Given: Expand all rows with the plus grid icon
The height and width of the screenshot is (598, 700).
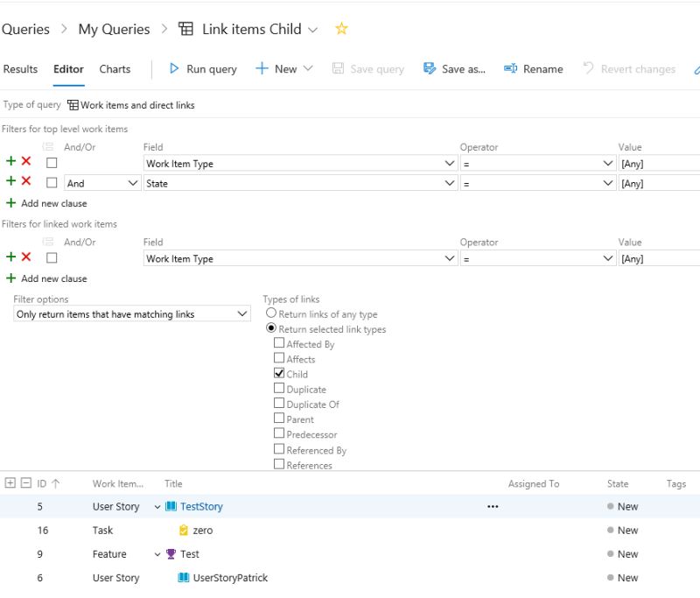Looking at the screenshot, I should pos(9,482).
